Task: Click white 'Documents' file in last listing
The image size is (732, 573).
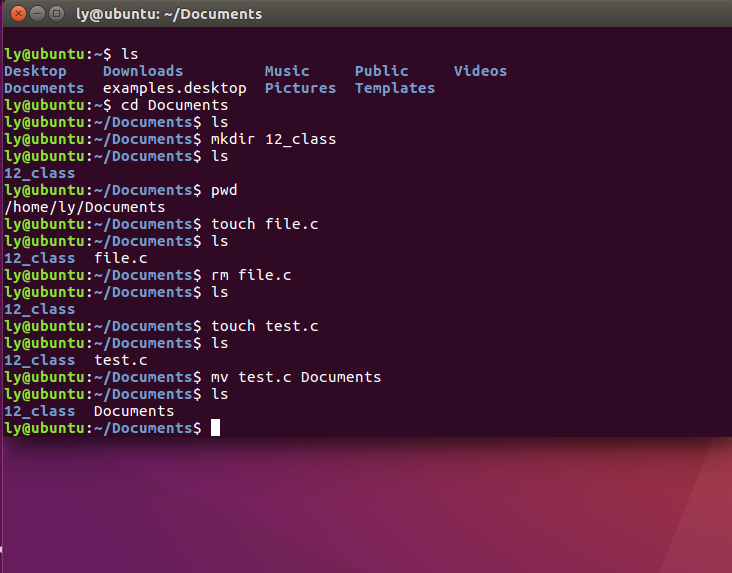Action: tap(134, 411)
